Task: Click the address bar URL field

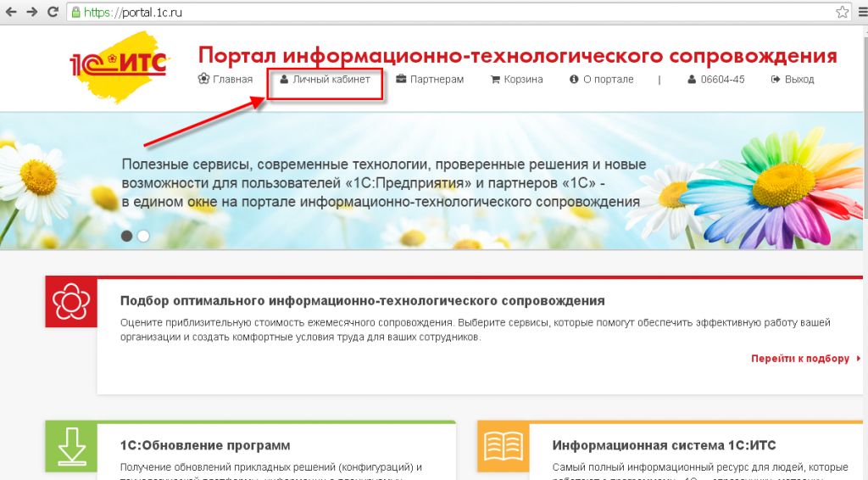Action: point(424,12)
